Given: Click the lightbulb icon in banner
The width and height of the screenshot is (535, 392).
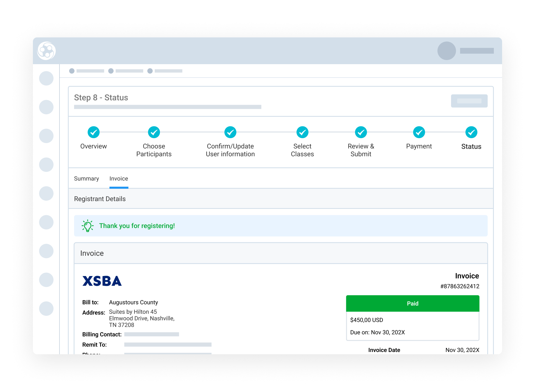Looking at the screenshot, I should 88,226.
